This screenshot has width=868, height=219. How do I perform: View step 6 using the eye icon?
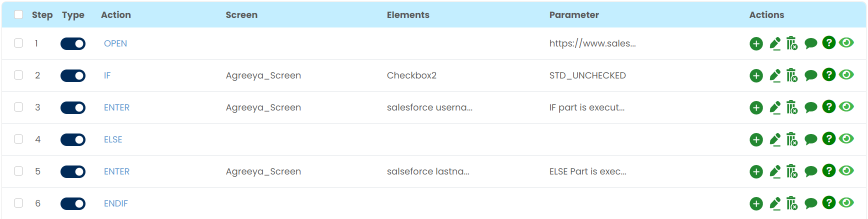pyautogui.click(x=846, y=202)
